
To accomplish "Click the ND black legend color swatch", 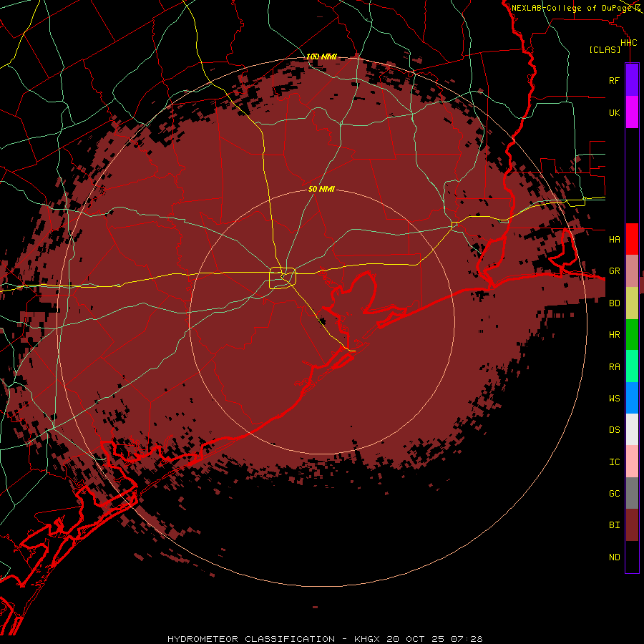I will coord(632,557).
